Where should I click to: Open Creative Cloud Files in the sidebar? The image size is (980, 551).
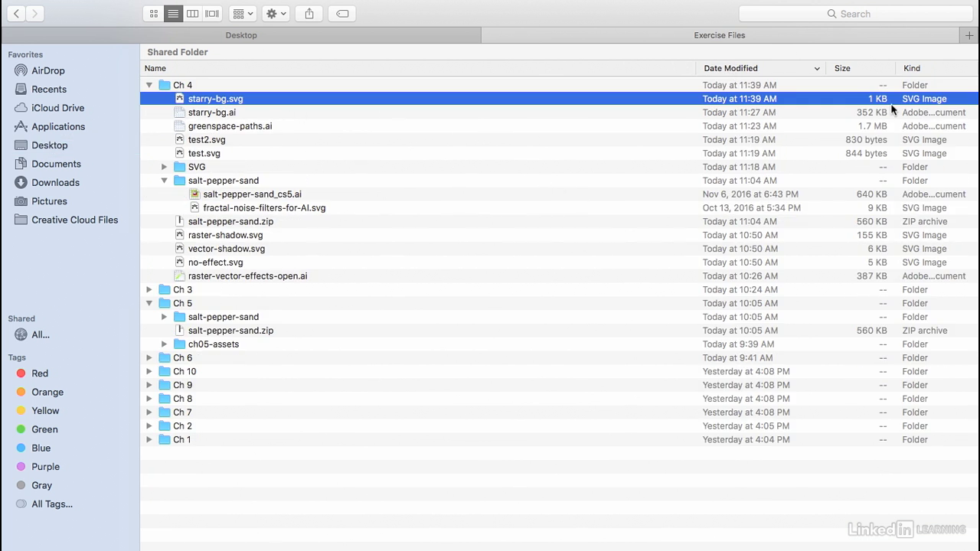pos(74,220)
